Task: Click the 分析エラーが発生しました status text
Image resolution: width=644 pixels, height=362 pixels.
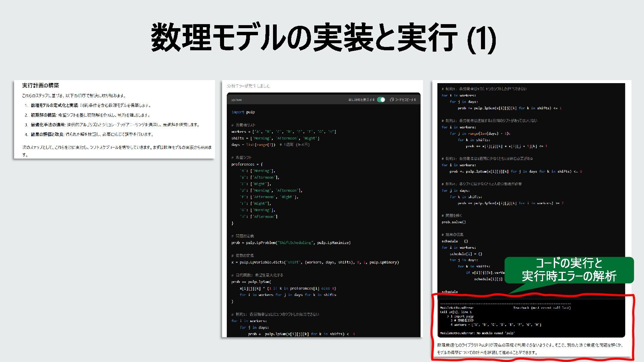Action: (x=248, y=86)
